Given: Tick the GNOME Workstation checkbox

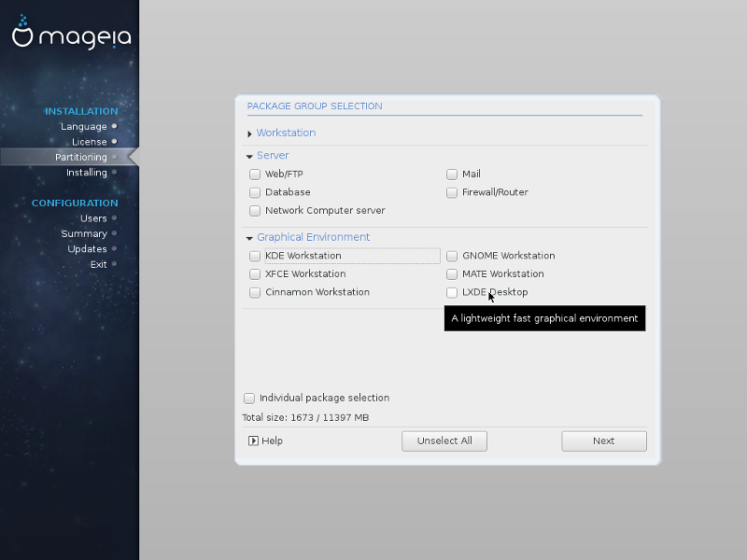Looking at the screenshot, I should pos(452,256).
